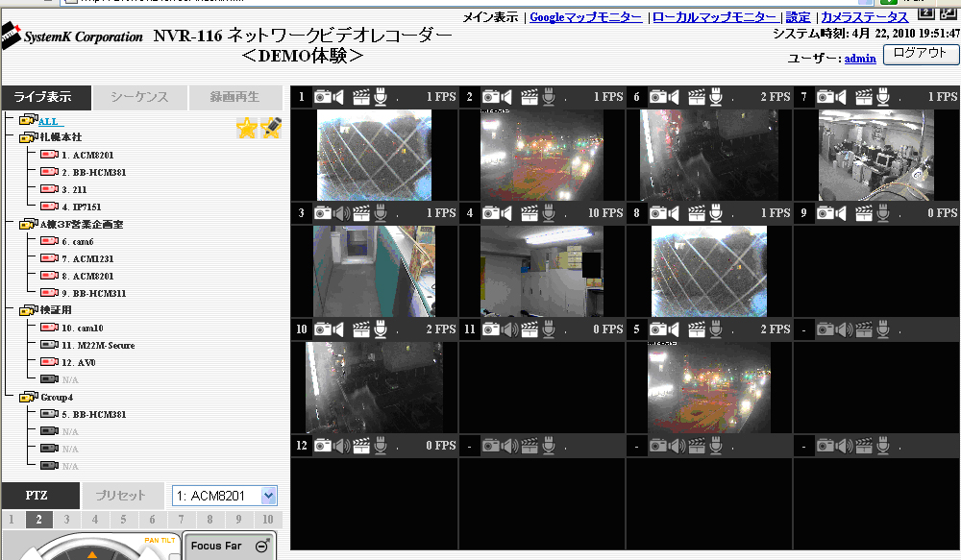Viewport: 961px width, 560px height.
Task: Click the ログアウト button
Action: (921, 53)
